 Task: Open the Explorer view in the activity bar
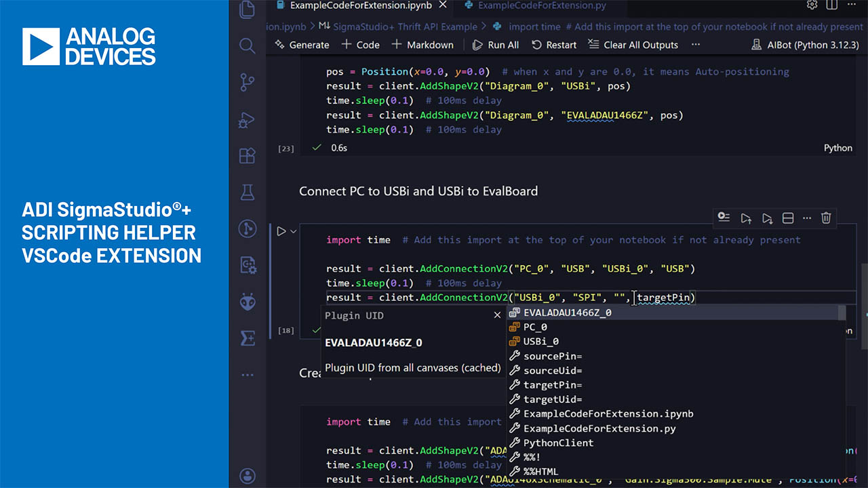click(x=248, y=9)
